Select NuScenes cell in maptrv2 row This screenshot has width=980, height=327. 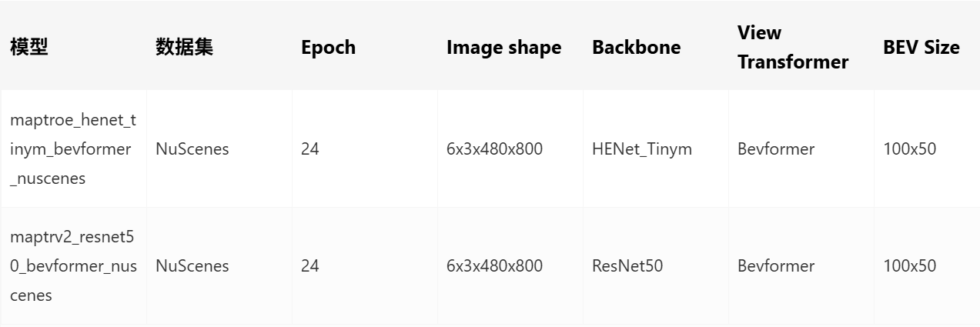click(x=192, y=266)
